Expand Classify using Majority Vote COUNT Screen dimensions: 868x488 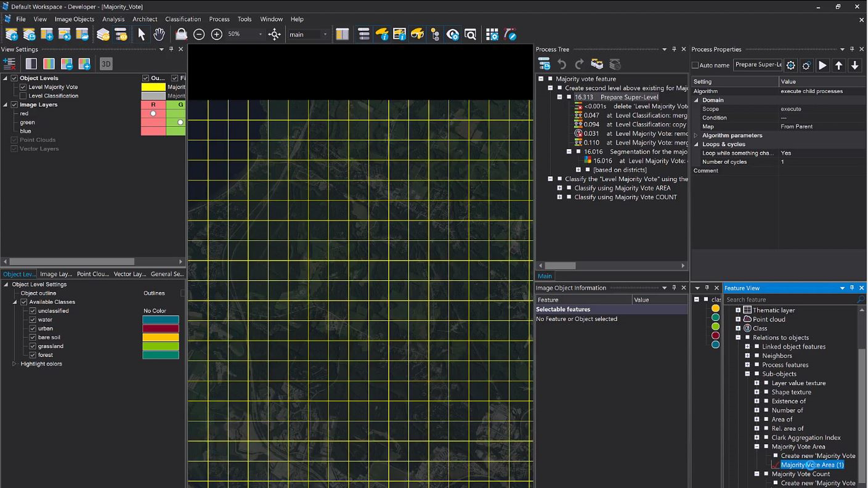tap(559, 197)
